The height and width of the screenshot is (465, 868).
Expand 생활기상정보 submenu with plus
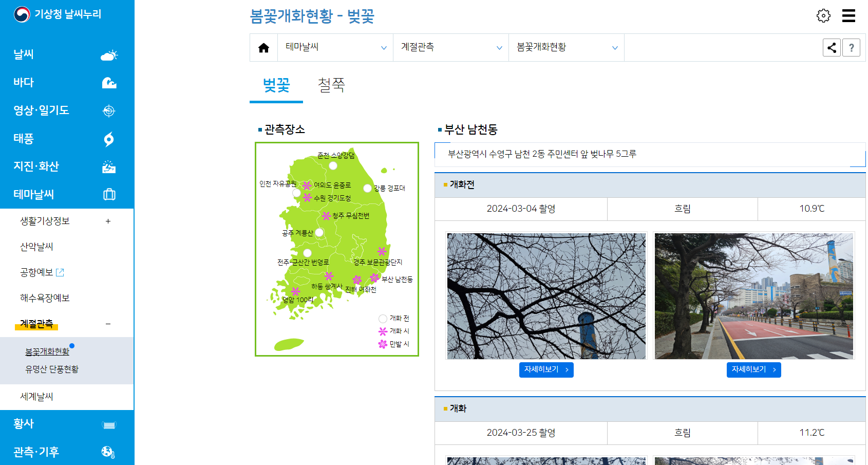coord(108,221)
